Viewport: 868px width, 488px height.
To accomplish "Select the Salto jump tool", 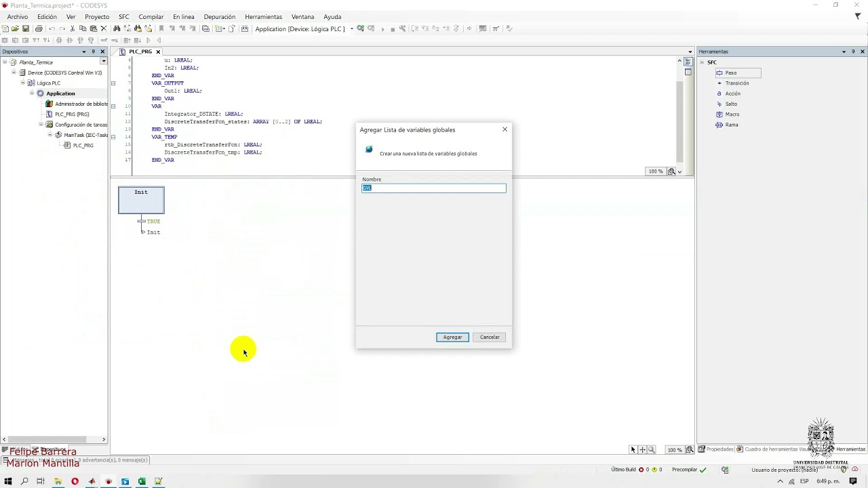I will click(727, 104).
